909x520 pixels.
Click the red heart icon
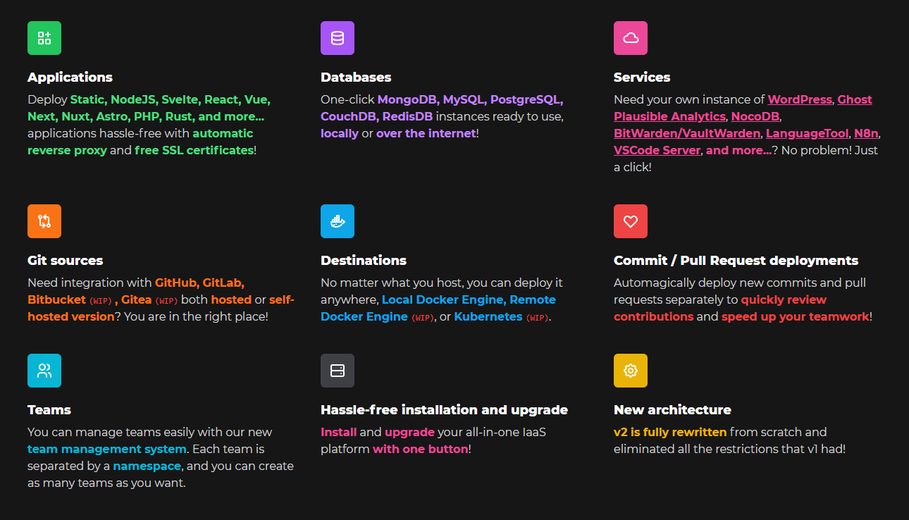point(631,221)
